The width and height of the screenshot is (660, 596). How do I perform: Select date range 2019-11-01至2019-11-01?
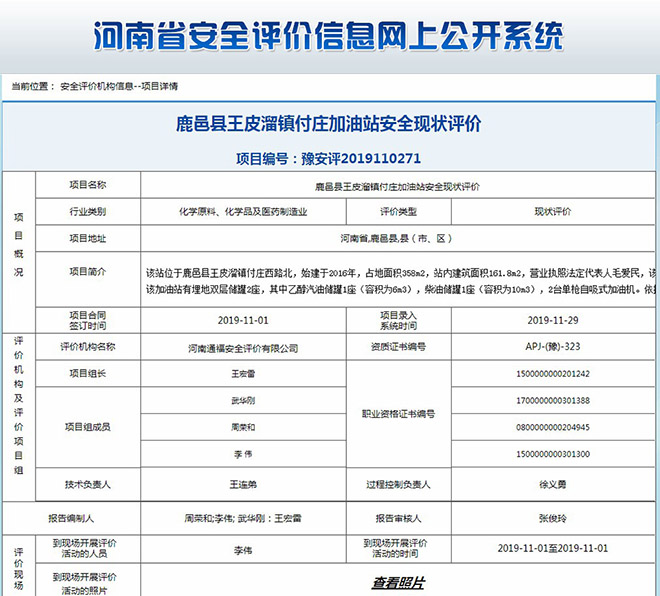(553, 548)
